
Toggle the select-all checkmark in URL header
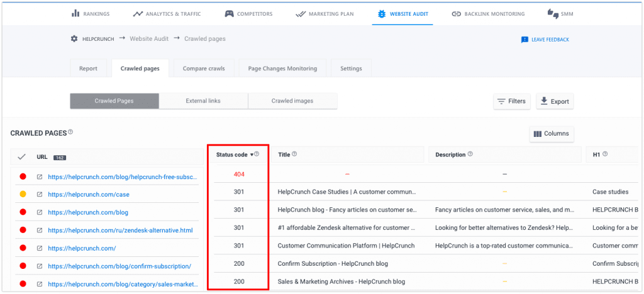coord(22,156)
